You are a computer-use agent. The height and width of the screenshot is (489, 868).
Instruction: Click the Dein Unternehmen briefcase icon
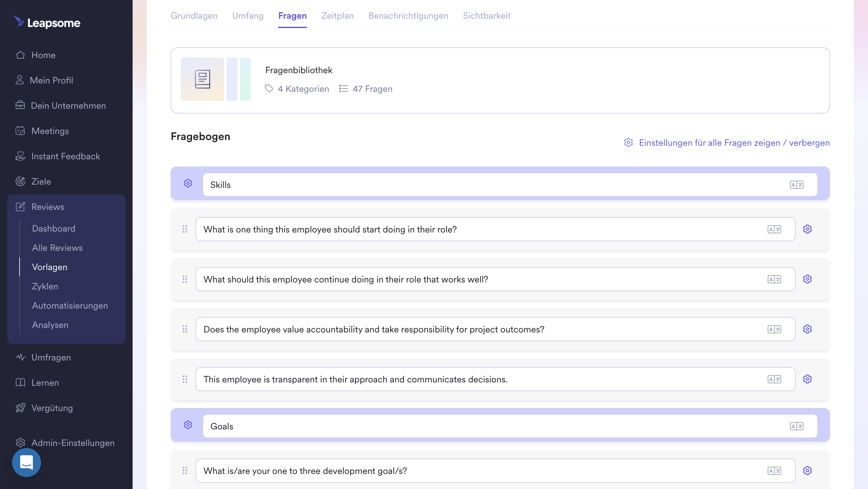[20, 105]
